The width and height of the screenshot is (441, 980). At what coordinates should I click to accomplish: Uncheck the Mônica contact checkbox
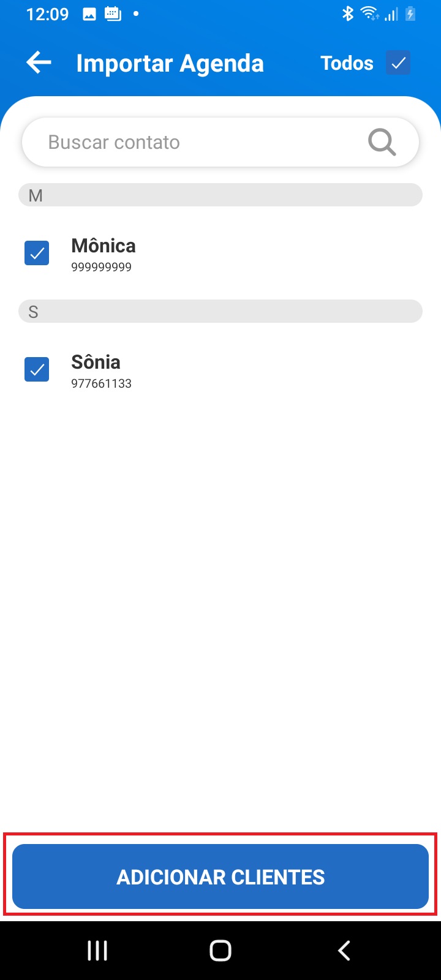click(x=37, y=253)
